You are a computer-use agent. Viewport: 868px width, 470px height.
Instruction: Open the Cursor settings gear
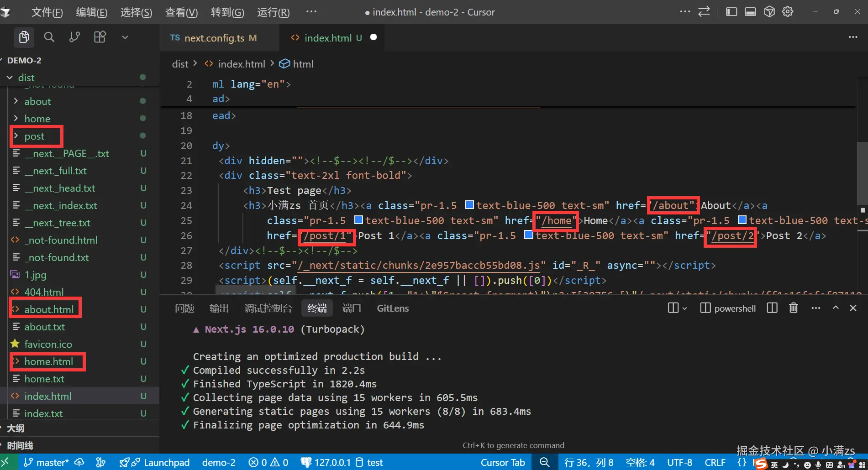tap(788, 12)
